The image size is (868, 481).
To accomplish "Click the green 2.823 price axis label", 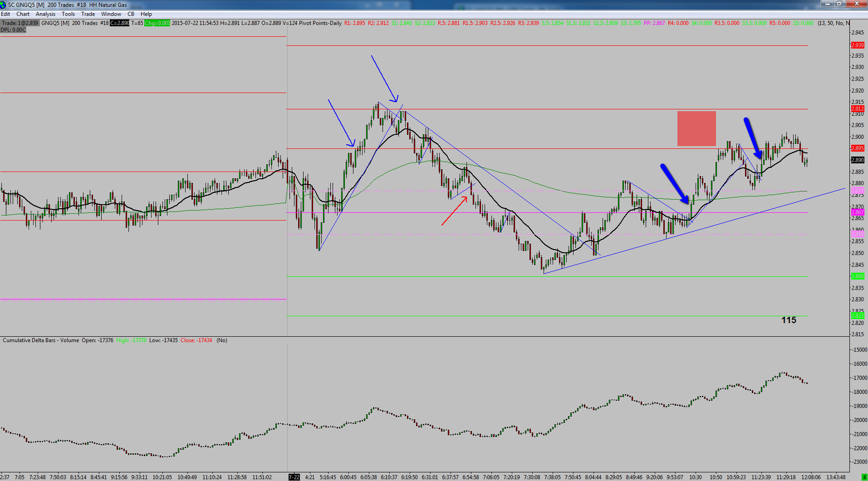I will pos(857,316).
